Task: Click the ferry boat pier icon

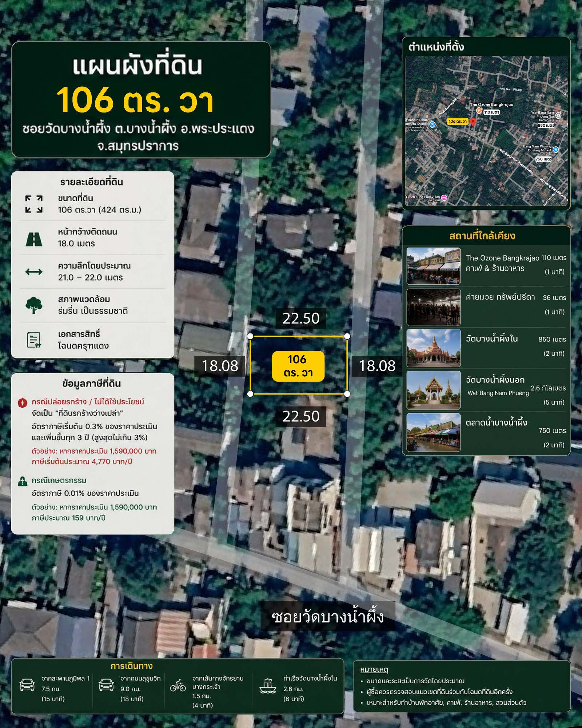Action: click(268, 686)
